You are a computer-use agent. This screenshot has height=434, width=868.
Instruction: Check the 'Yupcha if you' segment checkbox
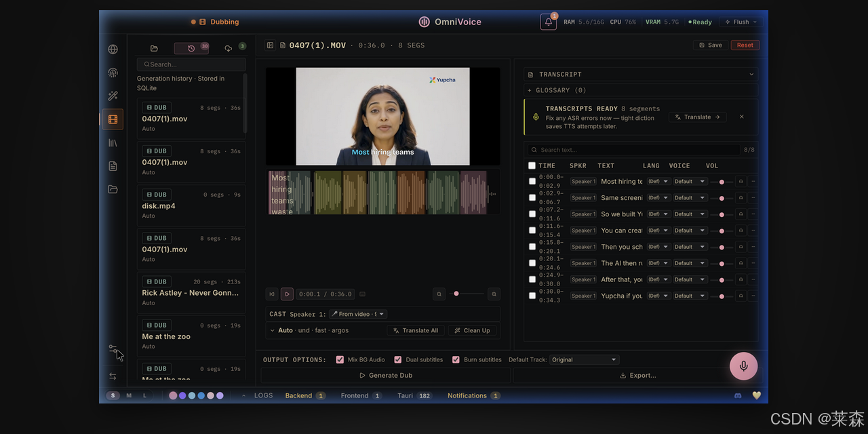(532, 296)
